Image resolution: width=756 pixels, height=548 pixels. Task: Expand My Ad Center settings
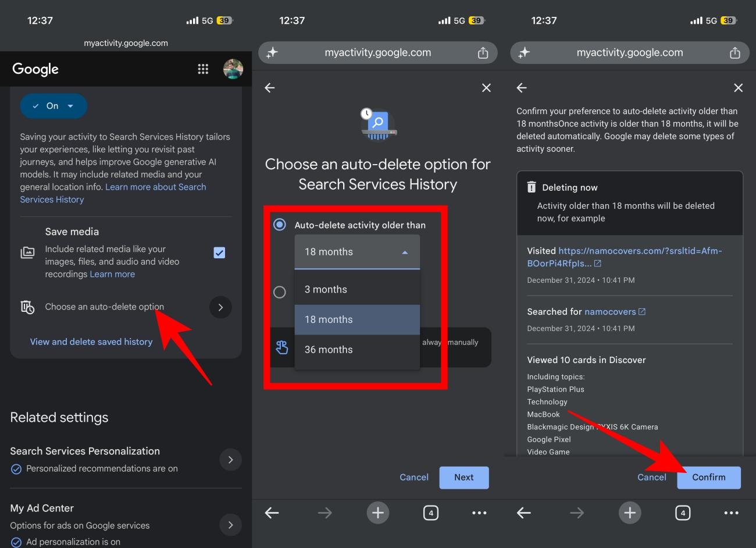click(x=231, y=525)
